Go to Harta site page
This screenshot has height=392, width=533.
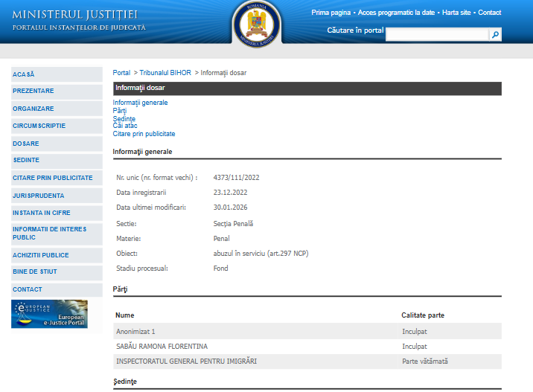(x=456, y=13)
